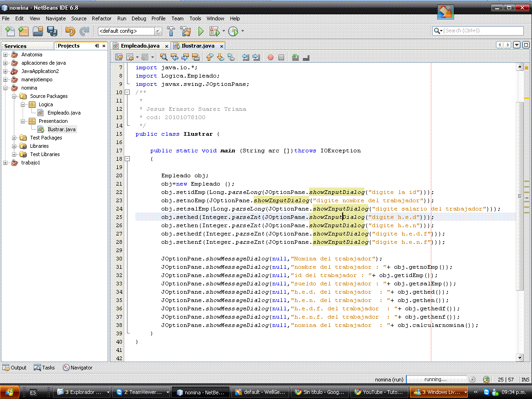Open the default config dropdown
This screenshot has height=399, width=532.
pyautogui.click(x=158, y=31)
